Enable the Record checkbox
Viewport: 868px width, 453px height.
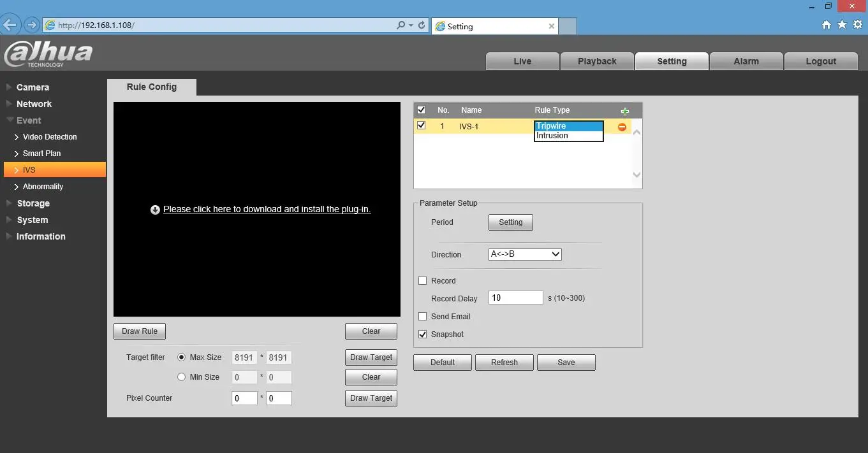pos(422,281)
